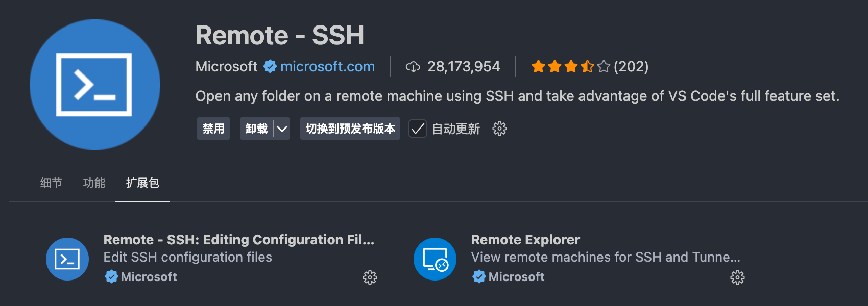Click 切换到预发布版本 button
868x306 pixels.
tap(350, 129)
